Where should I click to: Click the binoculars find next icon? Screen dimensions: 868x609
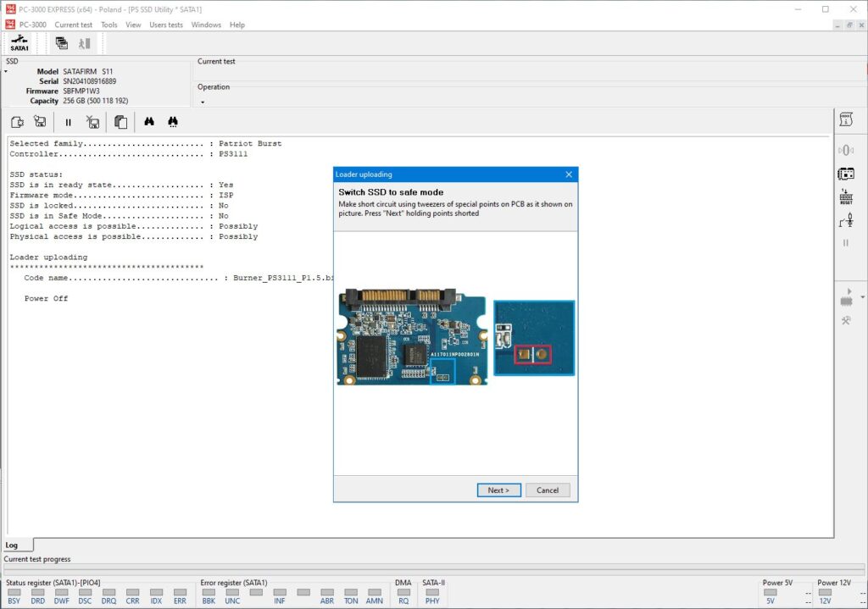(x=173, y=122)
